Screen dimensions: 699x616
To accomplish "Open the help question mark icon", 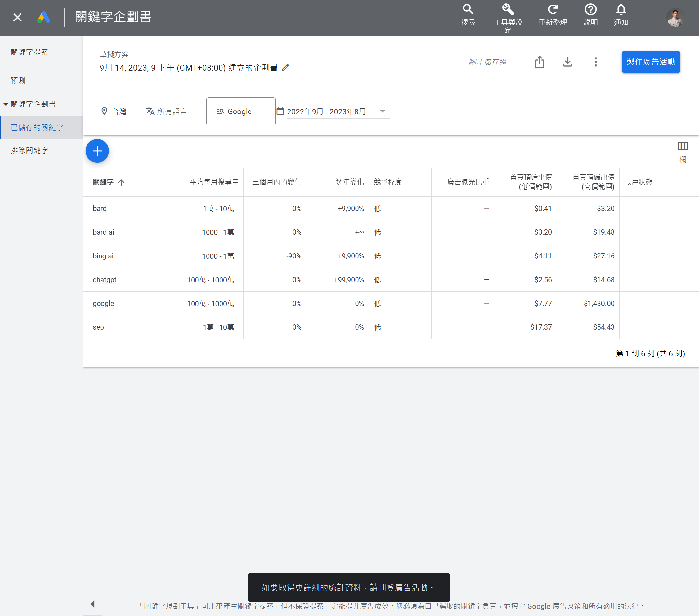I will pos(590,9).
